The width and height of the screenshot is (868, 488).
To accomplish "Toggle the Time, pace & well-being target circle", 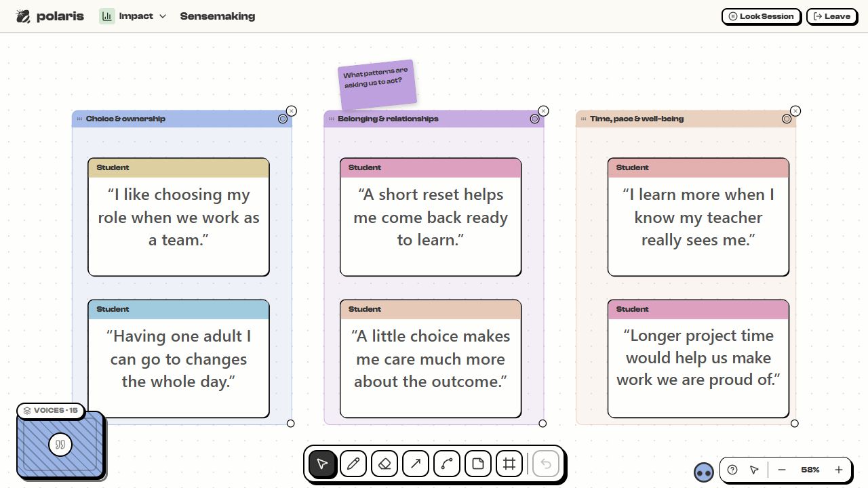I will [x=787, y=119].
